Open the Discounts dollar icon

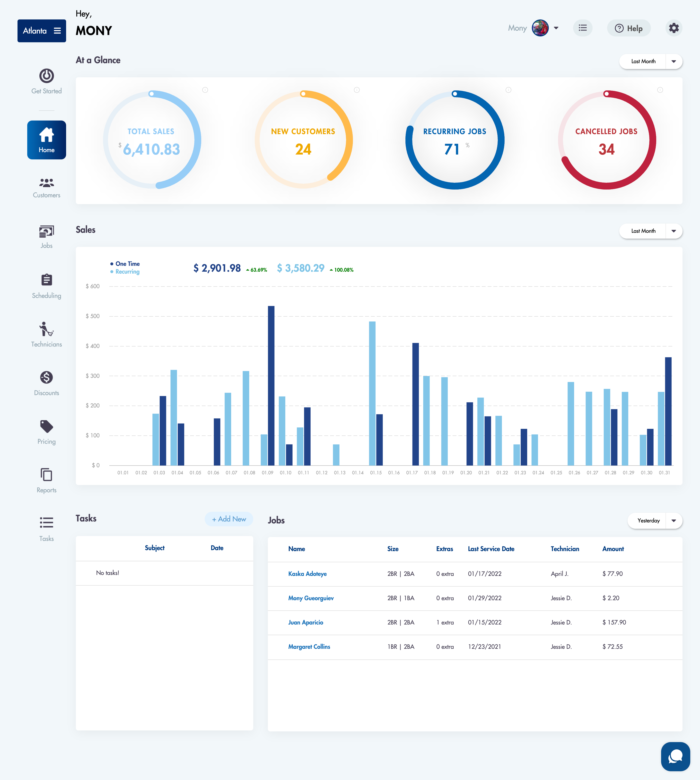tap(46, 378)
